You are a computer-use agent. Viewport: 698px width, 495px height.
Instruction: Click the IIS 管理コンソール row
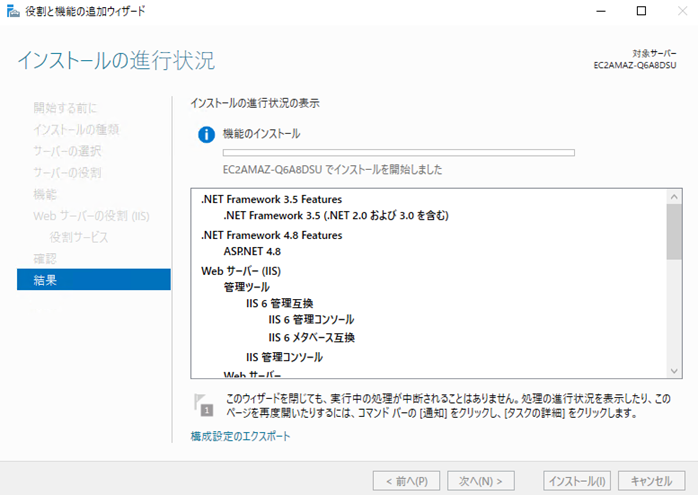[284, 357]
